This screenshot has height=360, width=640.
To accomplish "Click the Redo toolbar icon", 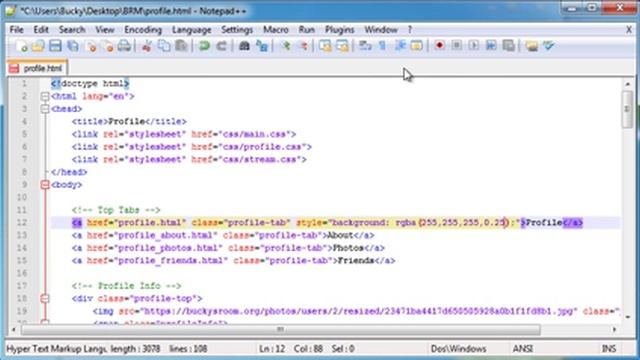I will (222, 46).
